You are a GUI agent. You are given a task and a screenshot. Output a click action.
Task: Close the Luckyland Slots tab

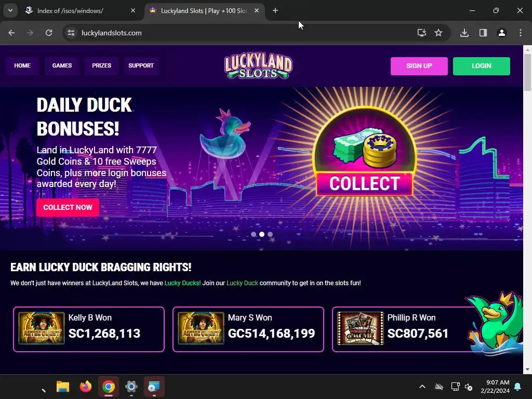click(257, 10)
